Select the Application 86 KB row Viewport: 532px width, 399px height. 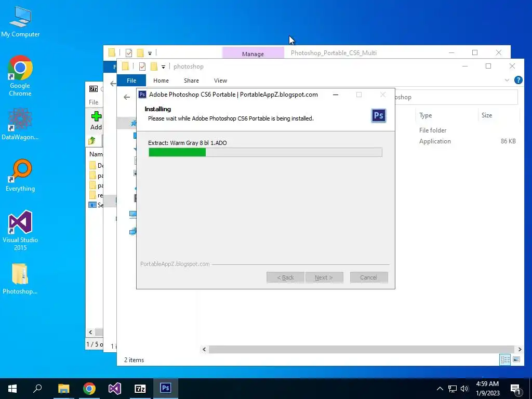click(x=468, y=141)
